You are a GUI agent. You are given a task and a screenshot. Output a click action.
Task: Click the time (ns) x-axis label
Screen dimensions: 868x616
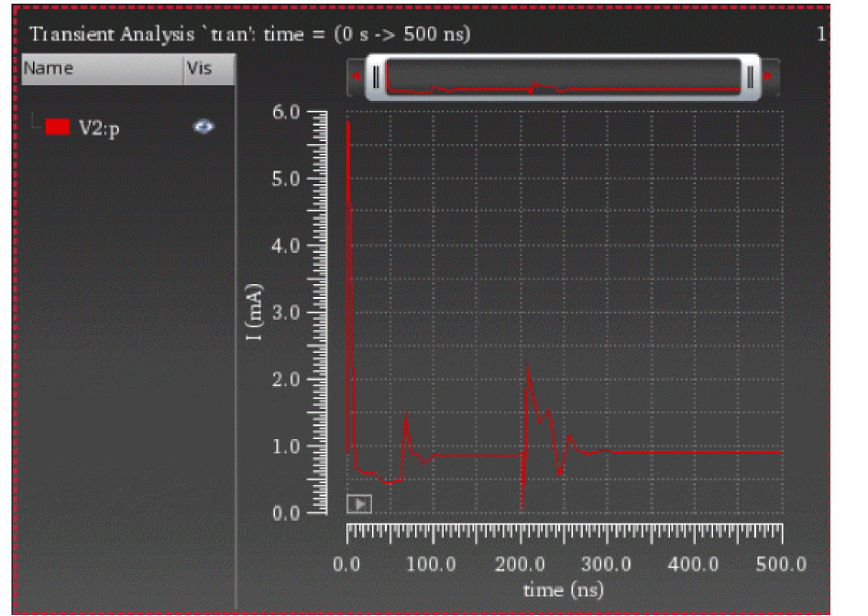[x=564, y=590]
